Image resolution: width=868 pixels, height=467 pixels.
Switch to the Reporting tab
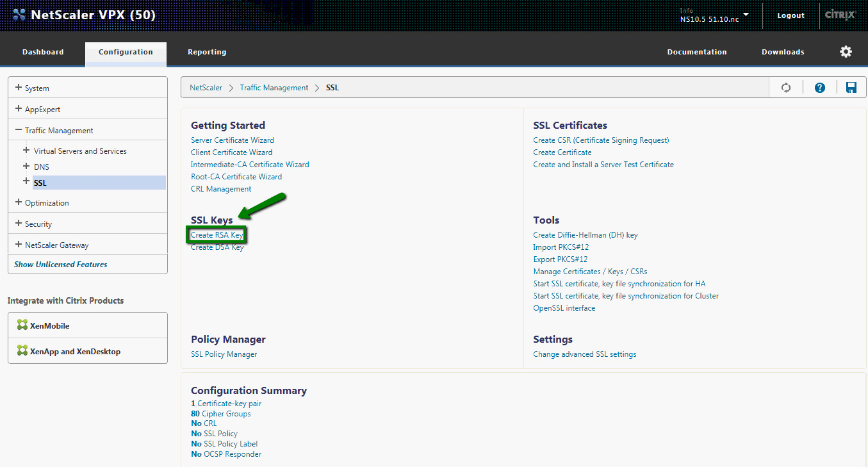coord(207,52)
